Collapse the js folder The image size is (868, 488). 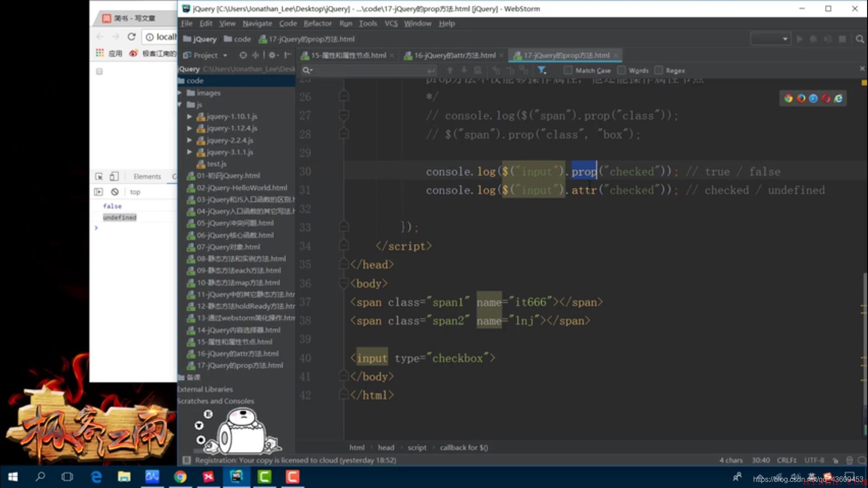coord(180,104)
